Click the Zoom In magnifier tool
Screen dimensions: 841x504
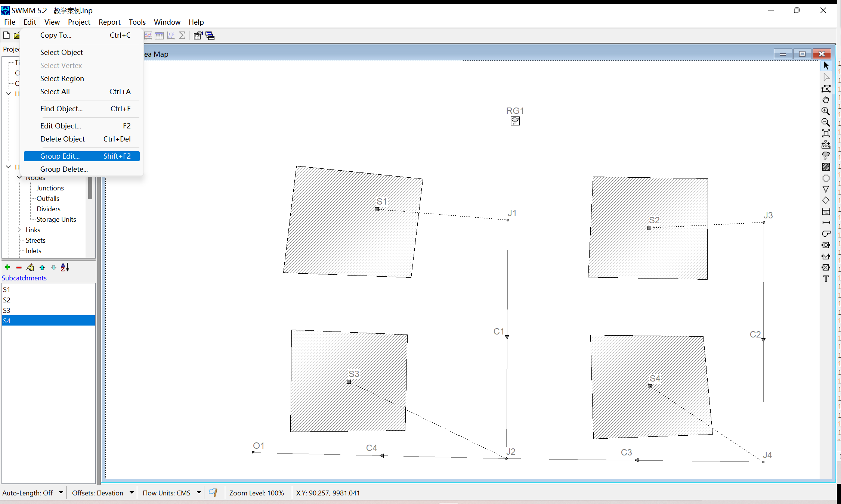tap(826, 111)
